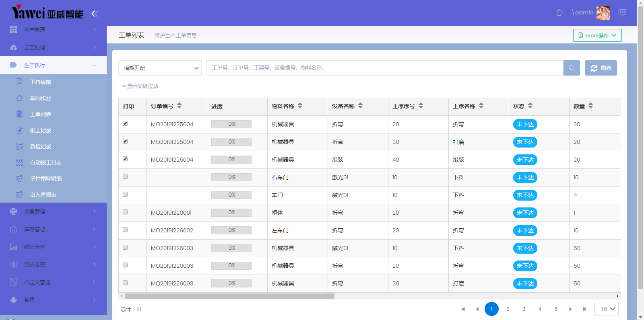This screenshot has width=644, height=320.
Task: Click the 工艺处理 cloud icon
Action: coord(13,47)
